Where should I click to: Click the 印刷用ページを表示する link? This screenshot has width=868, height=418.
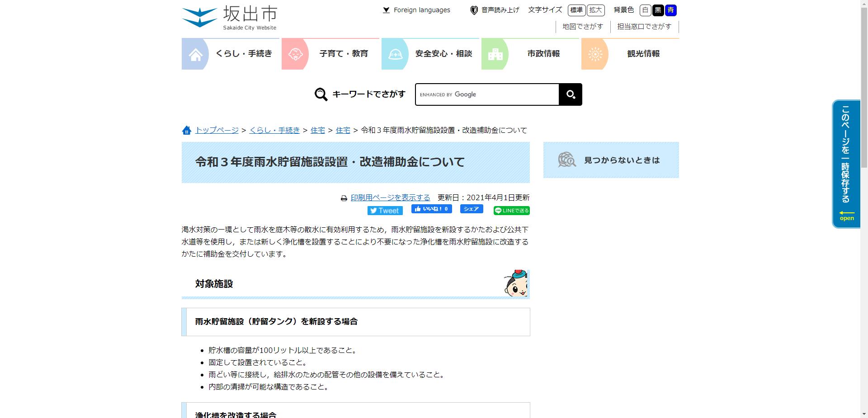390,197
